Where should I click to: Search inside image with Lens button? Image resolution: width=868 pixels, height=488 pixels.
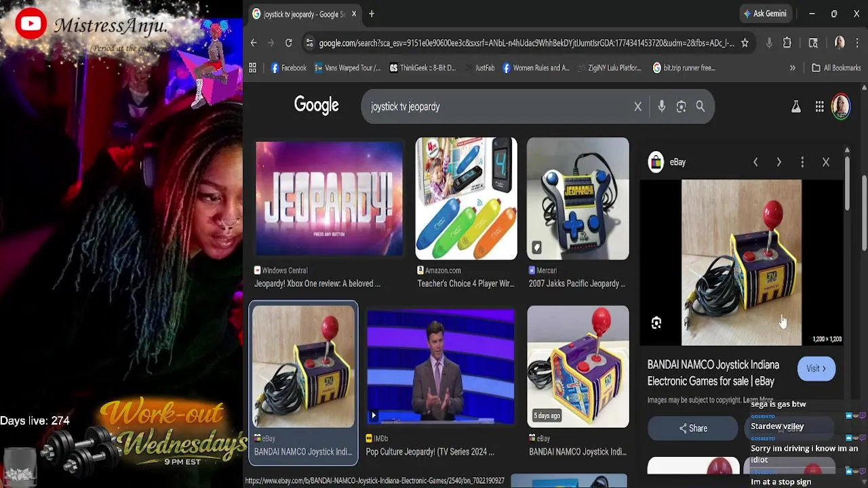pos(656,323)
